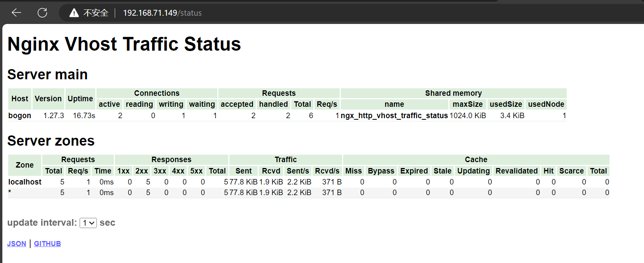This screenshot has width=644, height=263.
Task: Focus the address bar URL 192.168.71.149/status
Action: coord(162,13)
